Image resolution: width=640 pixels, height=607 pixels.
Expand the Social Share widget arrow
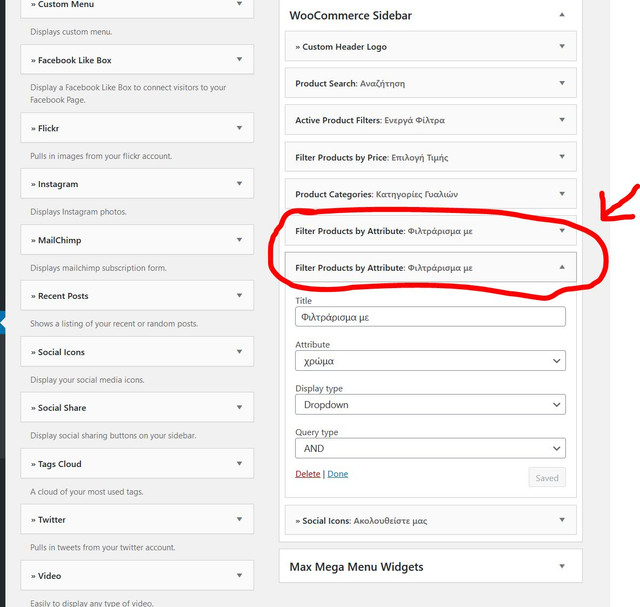point(239,407)
